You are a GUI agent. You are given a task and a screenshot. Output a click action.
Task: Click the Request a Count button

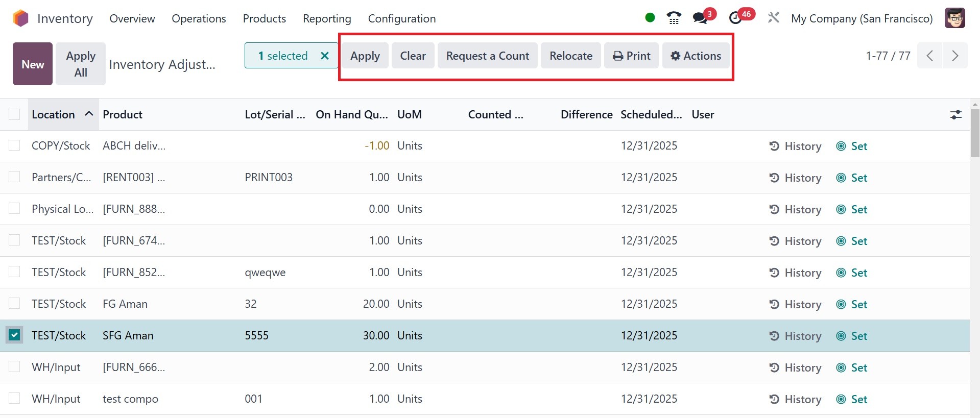pyautogui.click(x=487, y=56)
